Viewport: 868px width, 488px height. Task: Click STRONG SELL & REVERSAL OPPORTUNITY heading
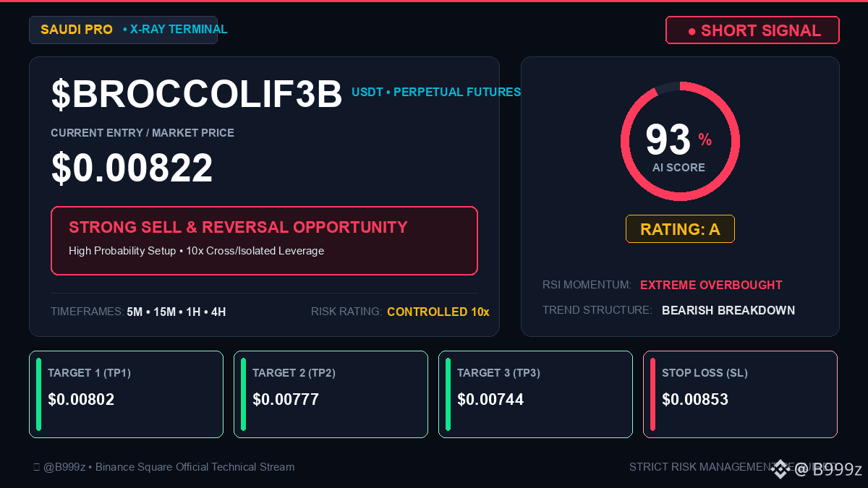pos(238,227)
